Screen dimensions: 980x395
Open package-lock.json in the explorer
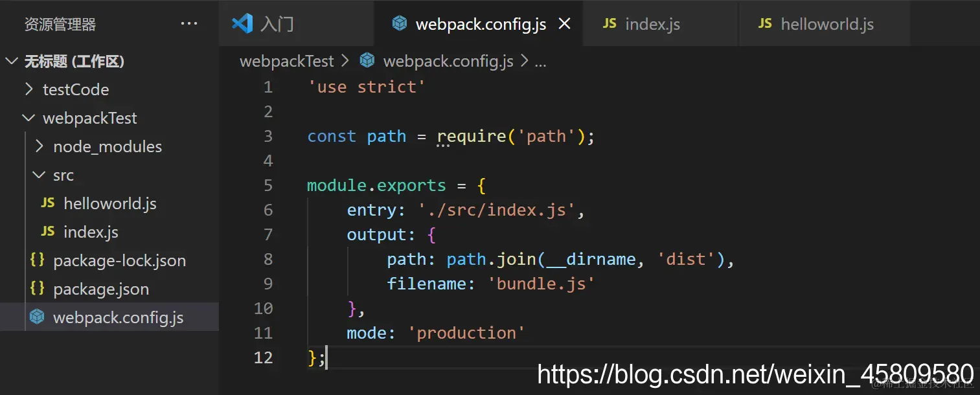109,260
